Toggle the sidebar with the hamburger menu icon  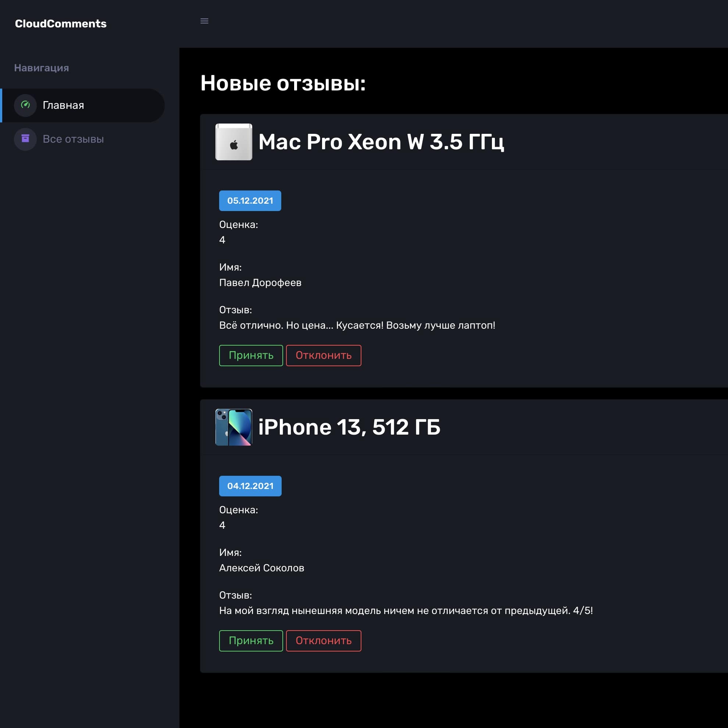click(x=204, y=21)
